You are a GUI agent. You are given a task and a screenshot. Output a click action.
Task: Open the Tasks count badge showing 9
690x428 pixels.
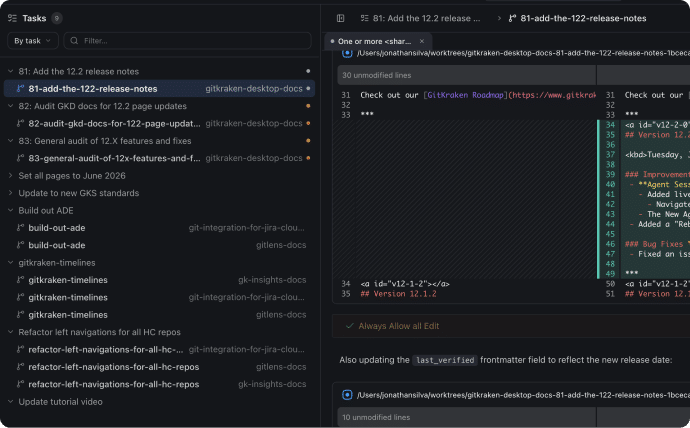(57, 18)
